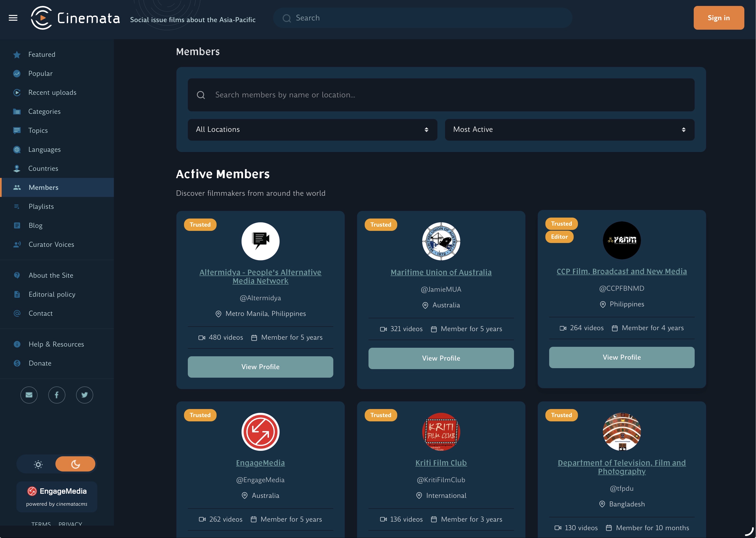Open the EngageMedia member name link
The image size is (756, 538).
[x=260, y=463]
